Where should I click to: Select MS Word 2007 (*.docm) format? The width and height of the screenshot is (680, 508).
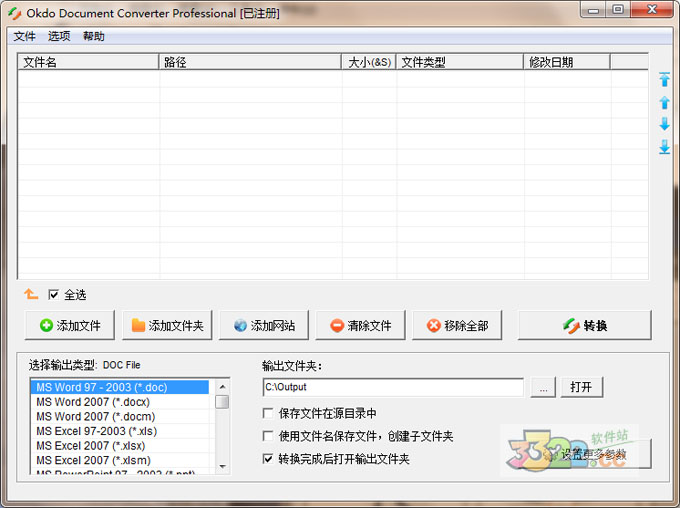[x=120, y=416]
